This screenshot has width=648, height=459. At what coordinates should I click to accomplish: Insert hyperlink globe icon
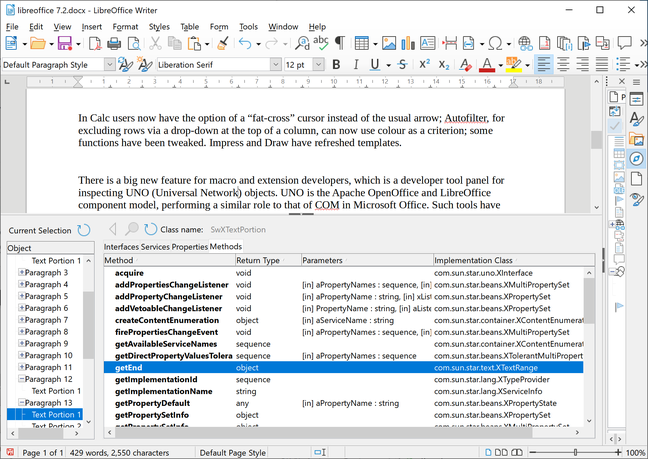coord(525,43)
